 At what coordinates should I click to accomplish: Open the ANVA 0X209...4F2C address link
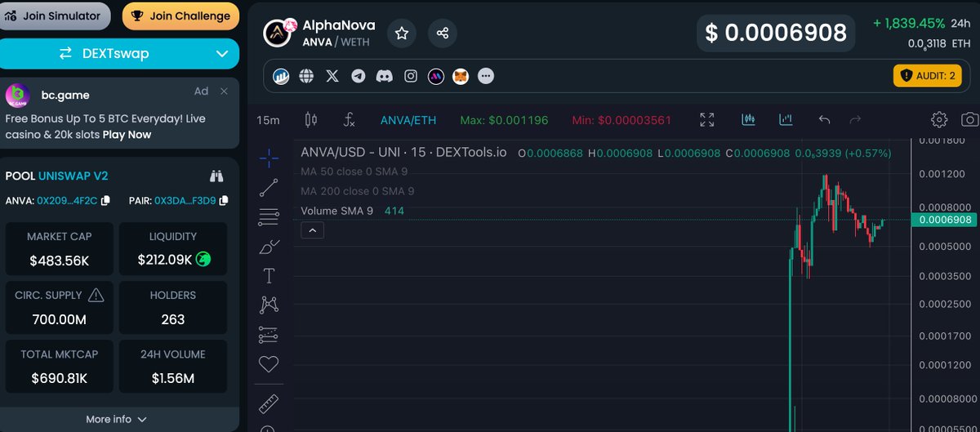tap(67, 200)
